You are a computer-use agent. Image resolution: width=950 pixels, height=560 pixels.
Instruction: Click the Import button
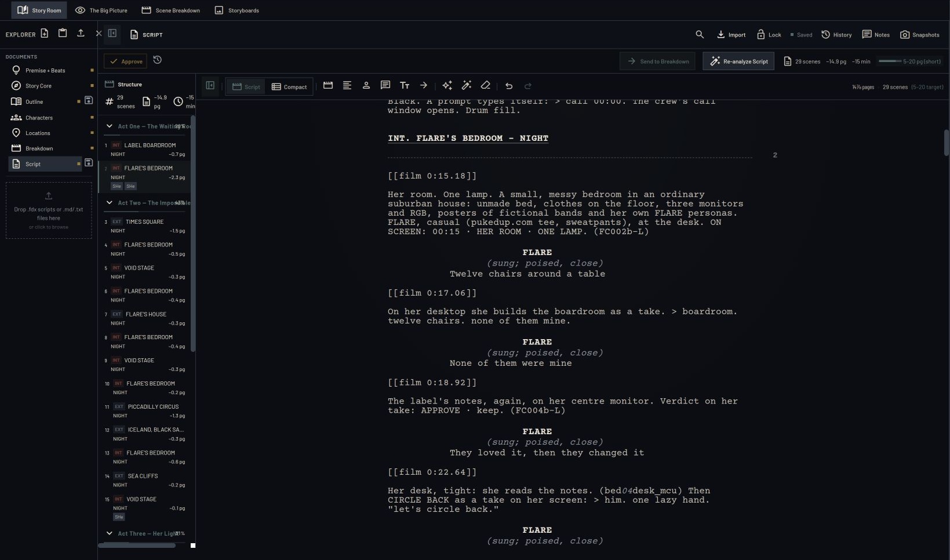(731, 34)
